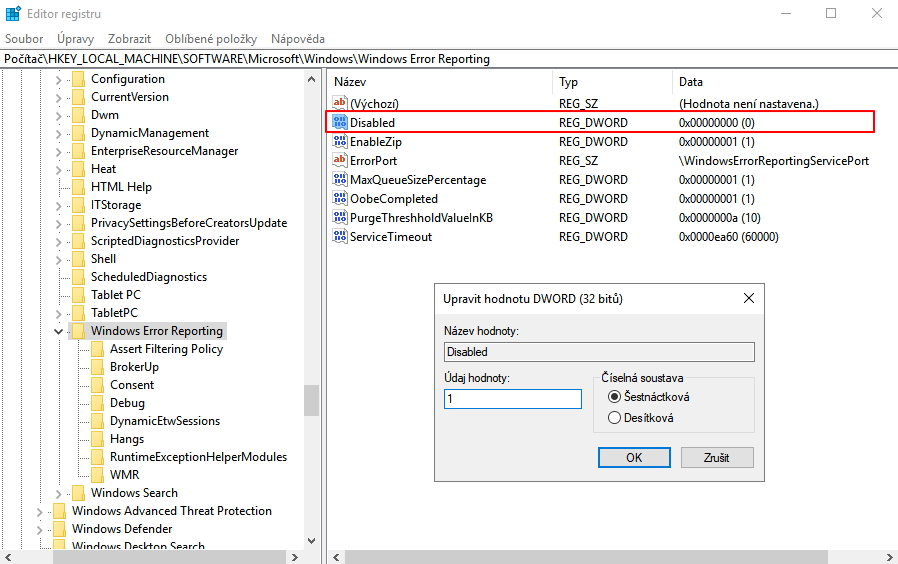Click the EnableZip DWORD value icon

(x=340, y=141)
